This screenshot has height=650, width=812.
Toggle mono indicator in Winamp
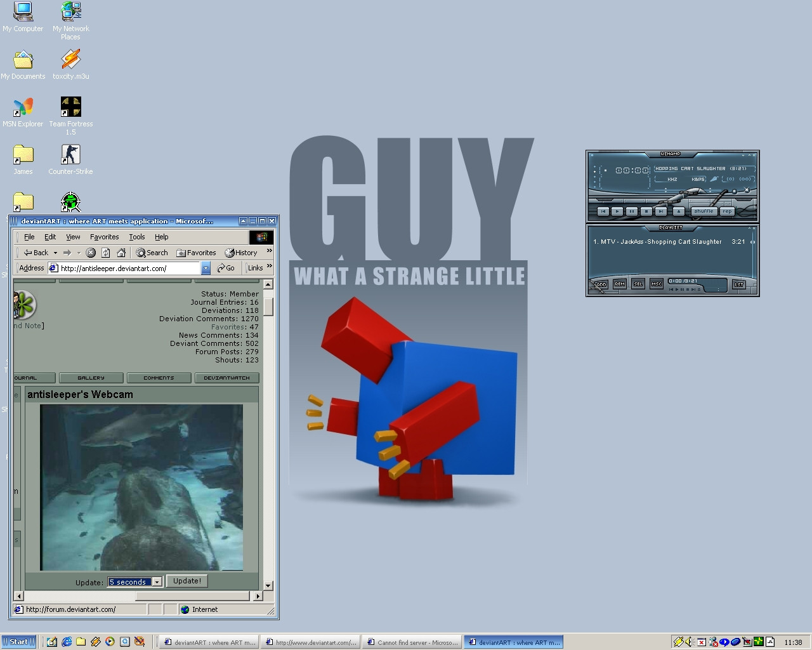(730, 179)
